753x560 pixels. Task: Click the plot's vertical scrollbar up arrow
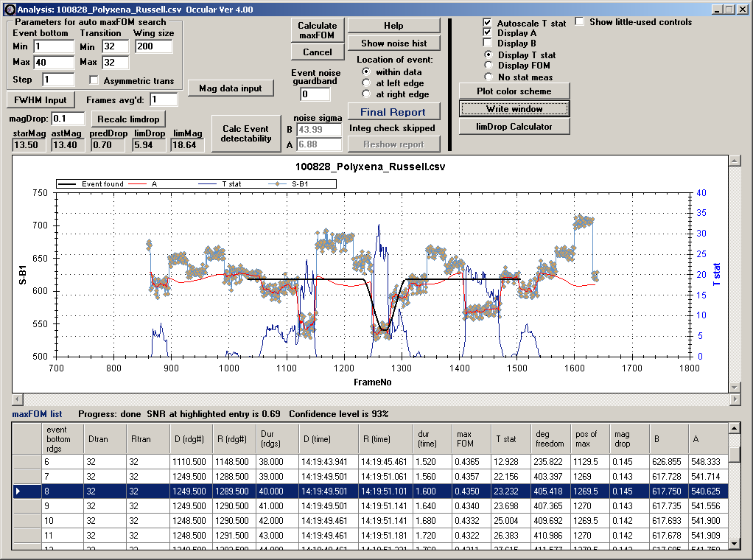[735, 161]
